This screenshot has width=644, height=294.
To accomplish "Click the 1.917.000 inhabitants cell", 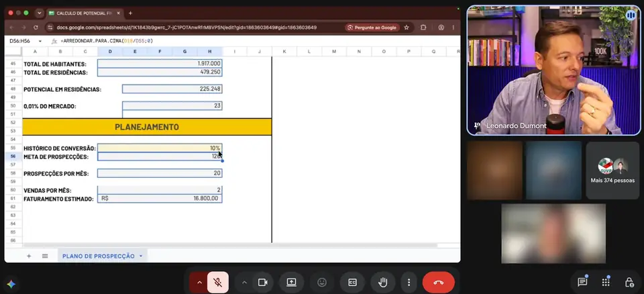I will (160, 64).
